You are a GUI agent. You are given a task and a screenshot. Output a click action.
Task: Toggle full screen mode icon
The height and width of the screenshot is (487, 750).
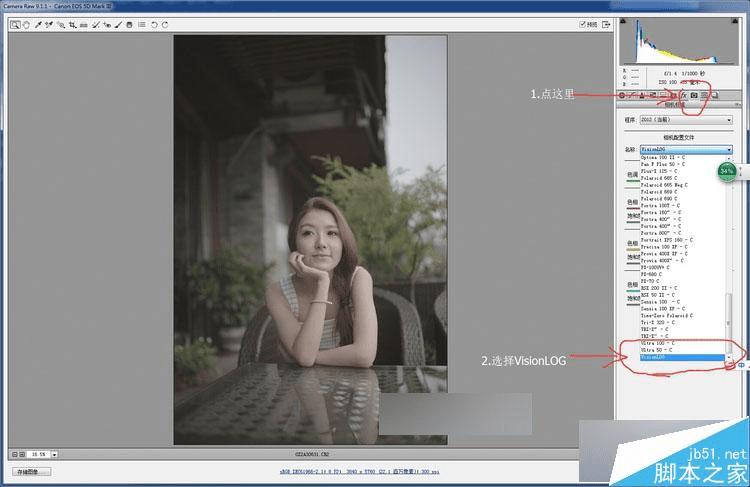(606, 24)
